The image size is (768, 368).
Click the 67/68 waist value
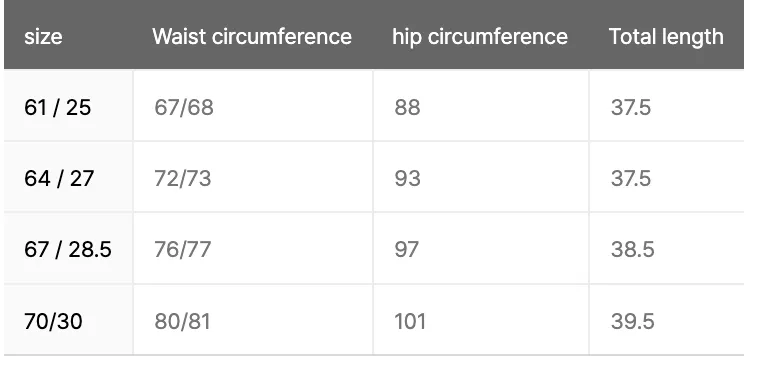(184, 107)
